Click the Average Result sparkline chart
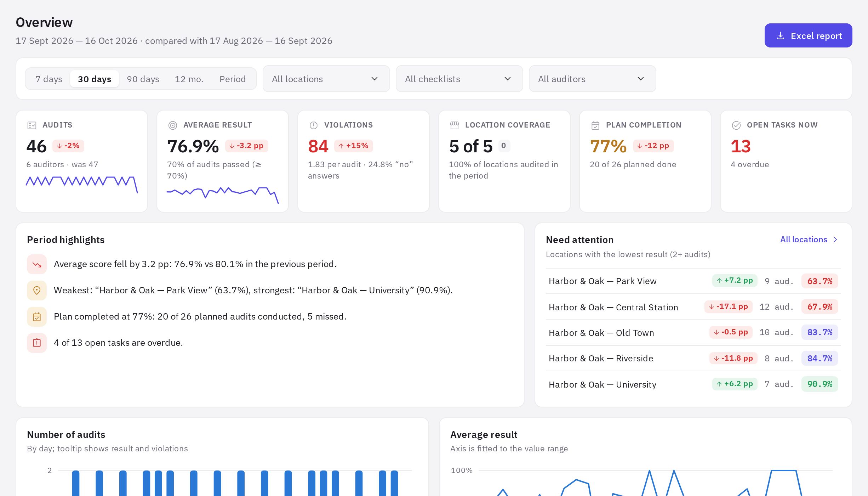 (x=223, y=195)
